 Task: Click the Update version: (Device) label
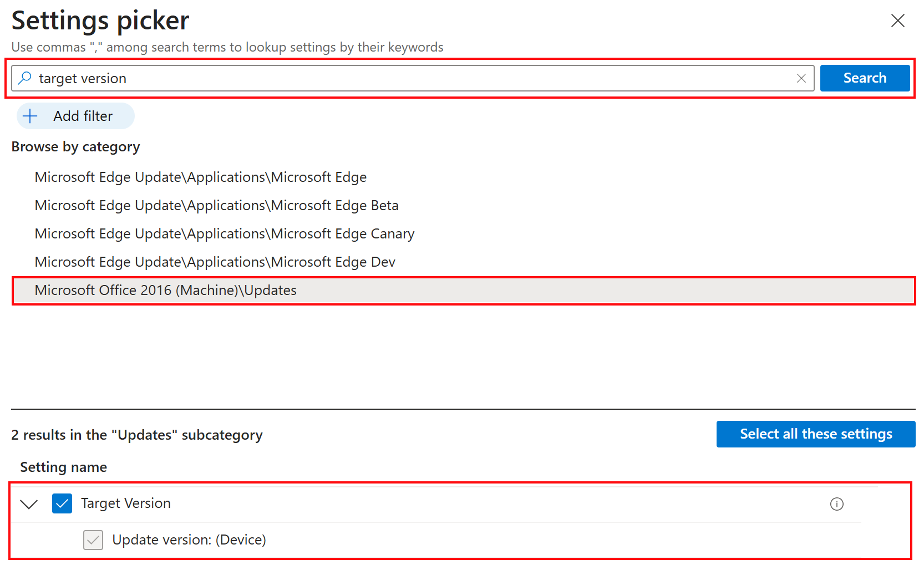coord(189,540)
